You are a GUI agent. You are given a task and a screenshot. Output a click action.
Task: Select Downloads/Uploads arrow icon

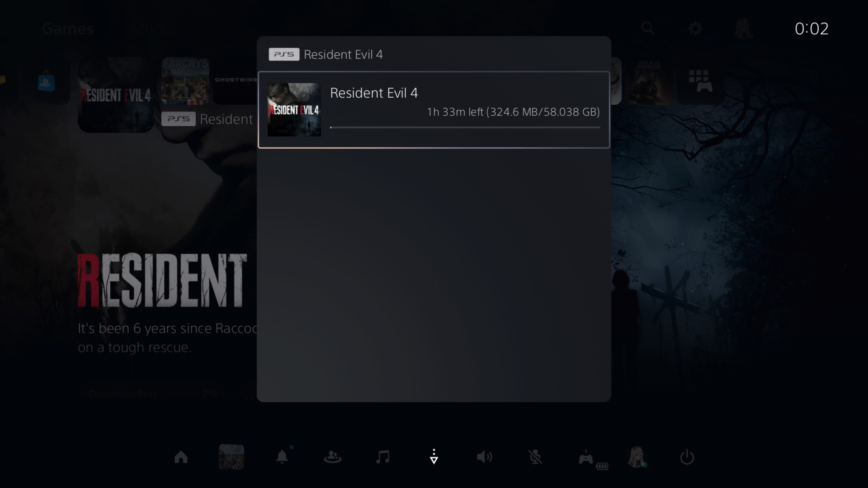tap(434, 457)
